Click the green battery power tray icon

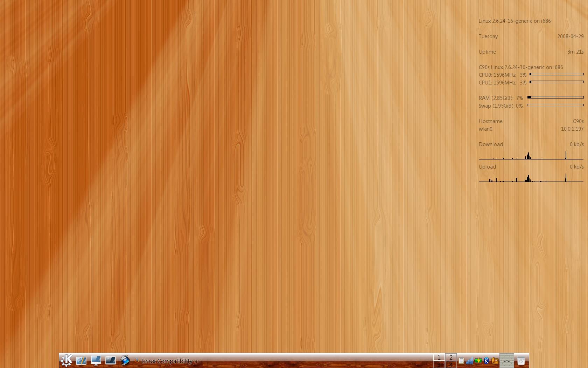478,361
